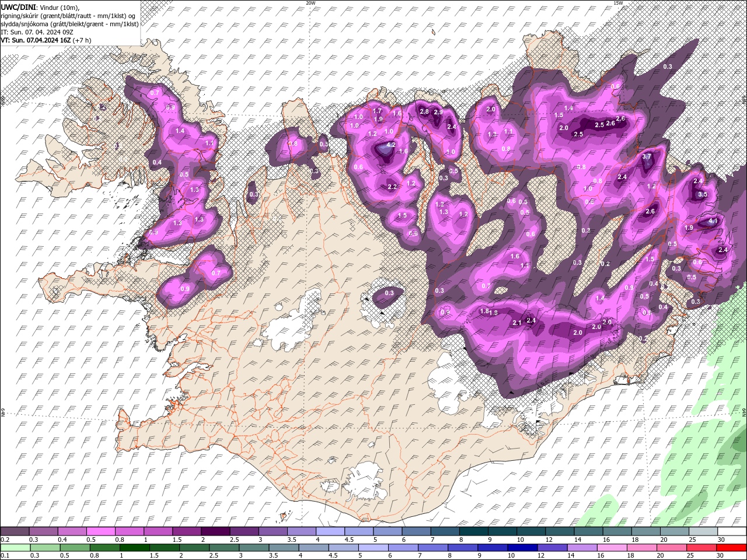
Task: Click the 0.2 label in top legend row
Action: pyautogui.click(x=5, y=540)
